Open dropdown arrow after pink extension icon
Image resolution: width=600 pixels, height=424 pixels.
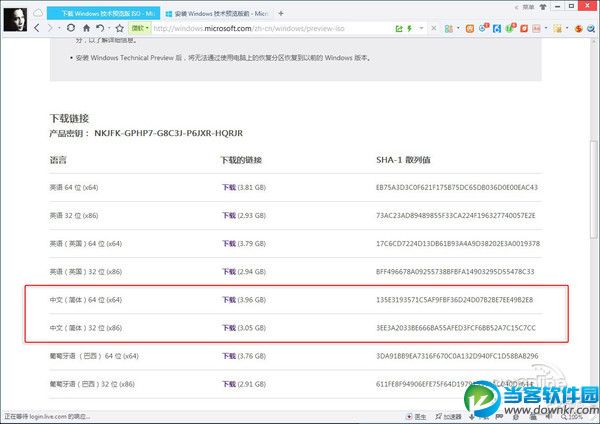(x=546, y=28)
